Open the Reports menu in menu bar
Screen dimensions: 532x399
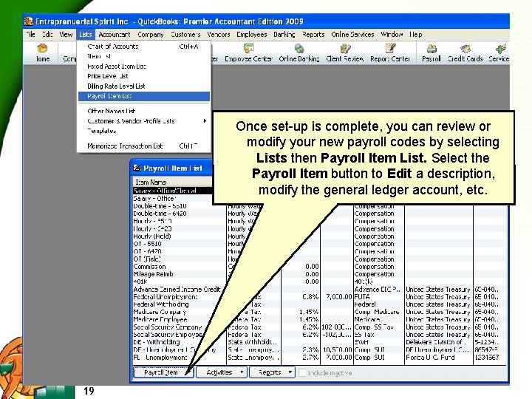pyautogui.click(x=313, y=34)
